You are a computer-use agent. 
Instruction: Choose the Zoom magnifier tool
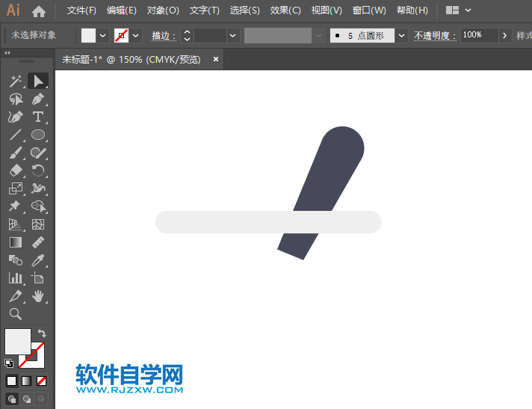click(x=16, y=314)
